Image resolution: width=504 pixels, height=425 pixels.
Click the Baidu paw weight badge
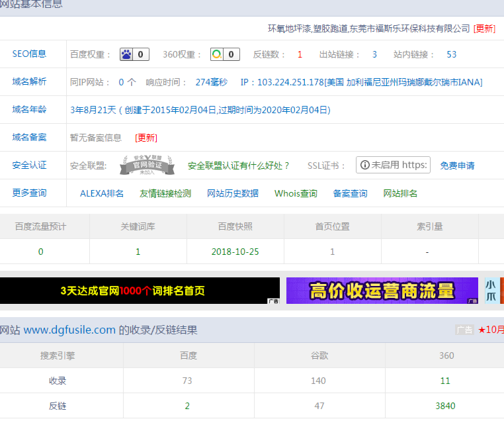pyautogui.click(x=134, y=54)
